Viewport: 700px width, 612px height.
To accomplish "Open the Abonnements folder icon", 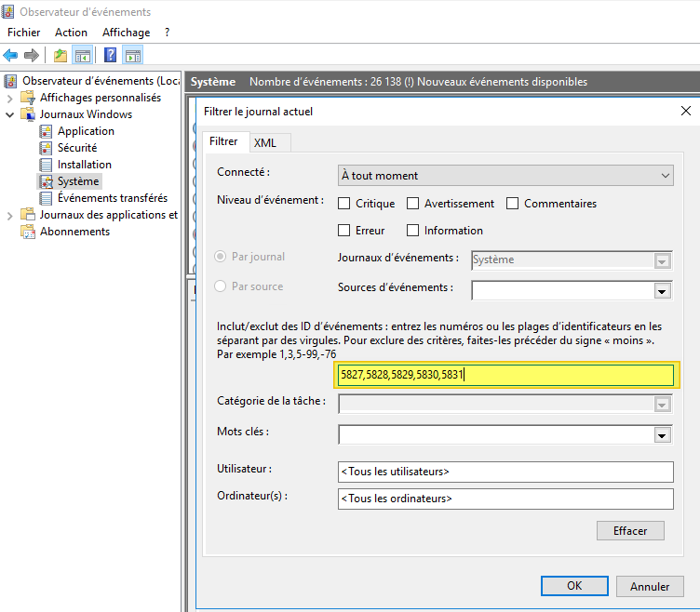I will (28, 232).
